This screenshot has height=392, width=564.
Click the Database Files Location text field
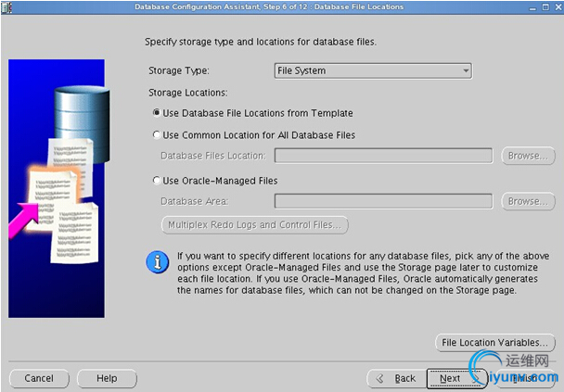point(382,156)
